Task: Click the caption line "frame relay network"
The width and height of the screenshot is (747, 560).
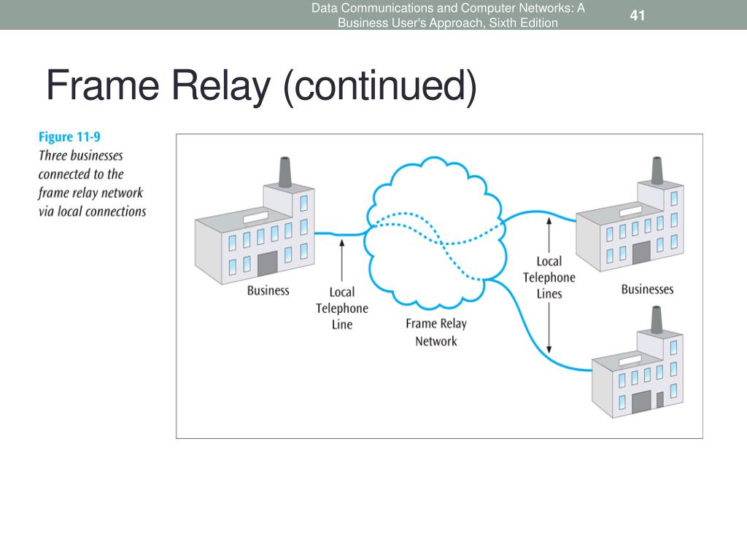Action: pyautogui.click(x=90, y=192)
